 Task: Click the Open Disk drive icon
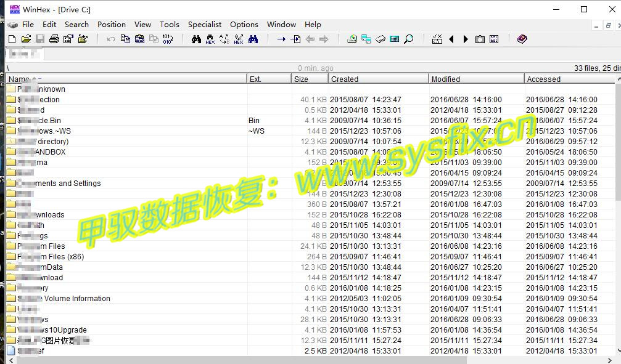tap(352, 39)
